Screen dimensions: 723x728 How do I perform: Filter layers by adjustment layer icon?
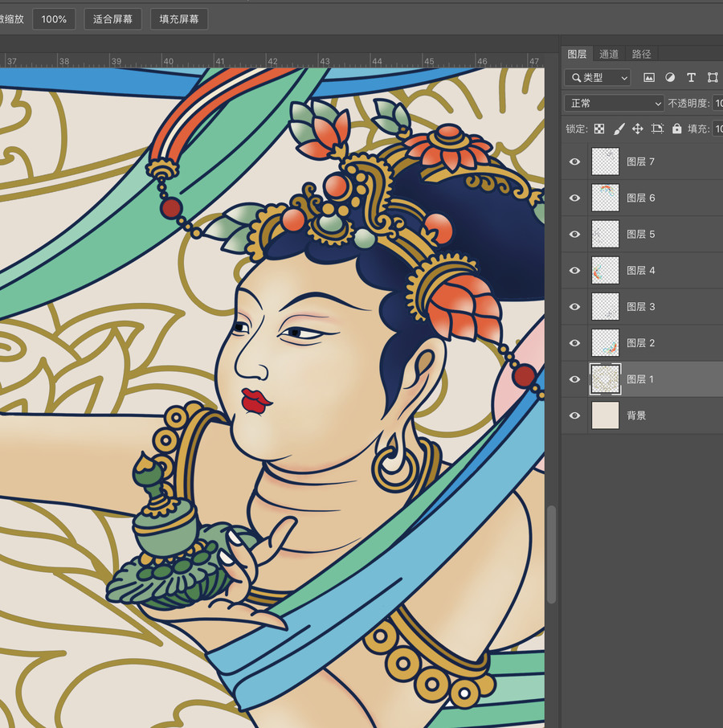tap(670, 77)
